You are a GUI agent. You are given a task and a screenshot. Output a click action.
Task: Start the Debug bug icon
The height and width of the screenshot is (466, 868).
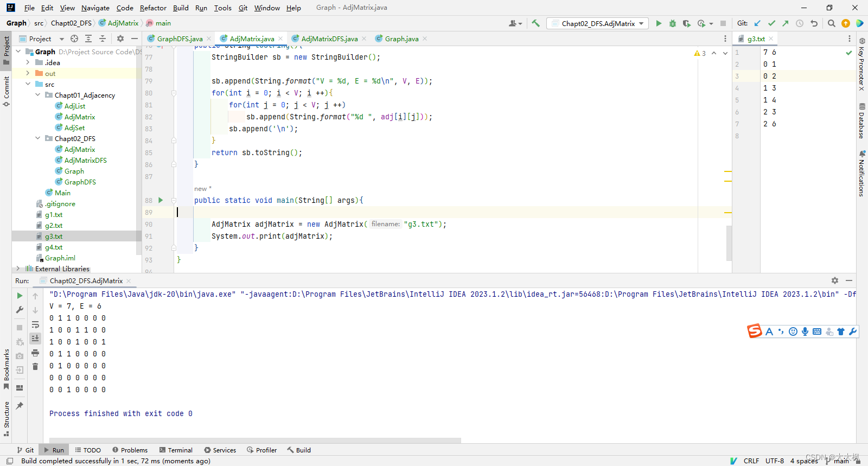click(673, 23)
